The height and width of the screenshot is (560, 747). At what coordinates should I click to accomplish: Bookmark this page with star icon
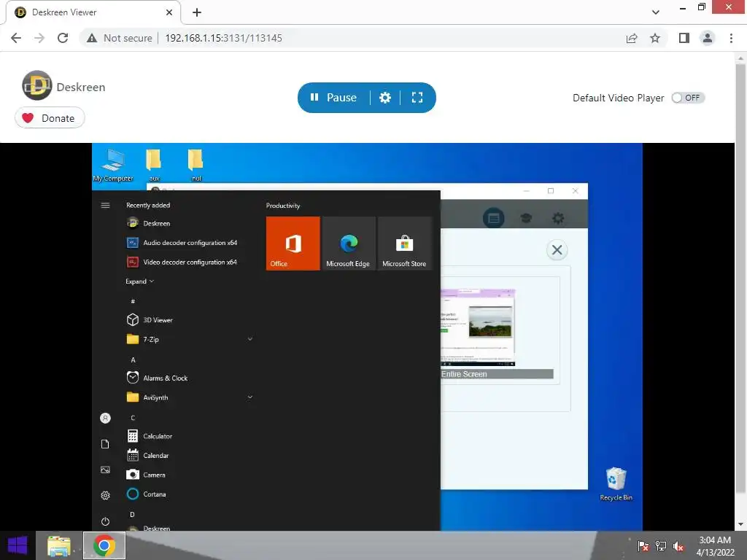(x=655, y=38)
